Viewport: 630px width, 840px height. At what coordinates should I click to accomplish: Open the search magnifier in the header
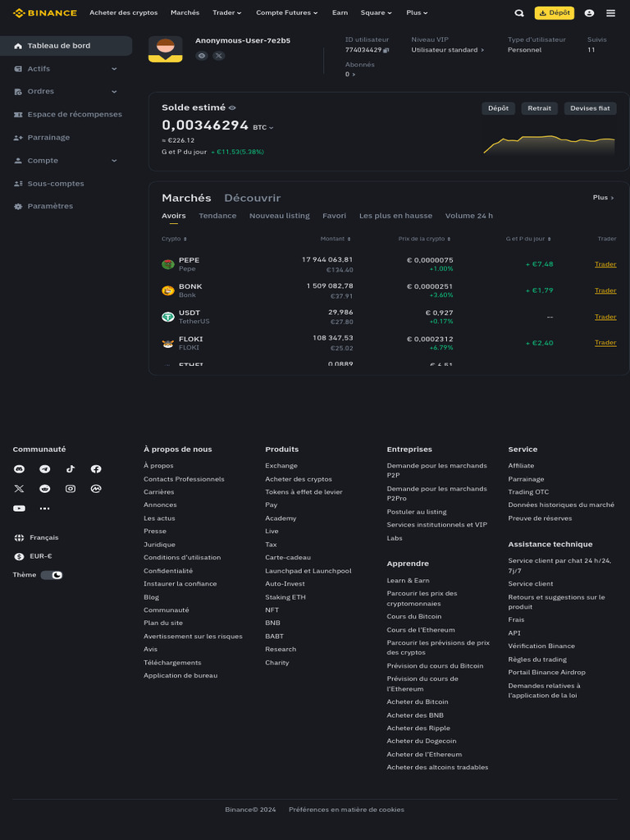pyautogui.click(x=519, y=13)
